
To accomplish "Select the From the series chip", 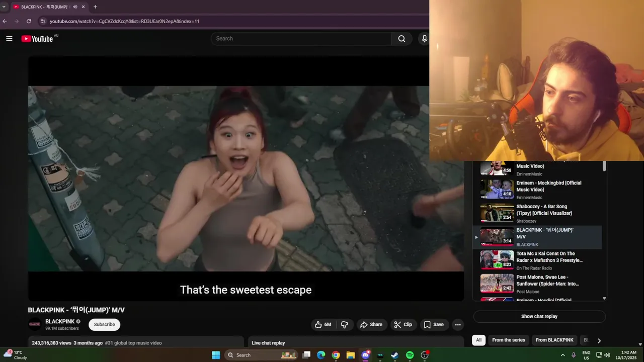I will [508, 340].
